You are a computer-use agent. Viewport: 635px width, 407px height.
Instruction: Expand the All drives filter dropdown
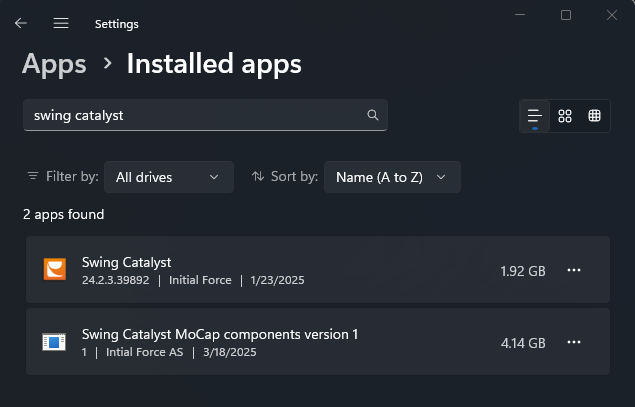pos(169,177)
